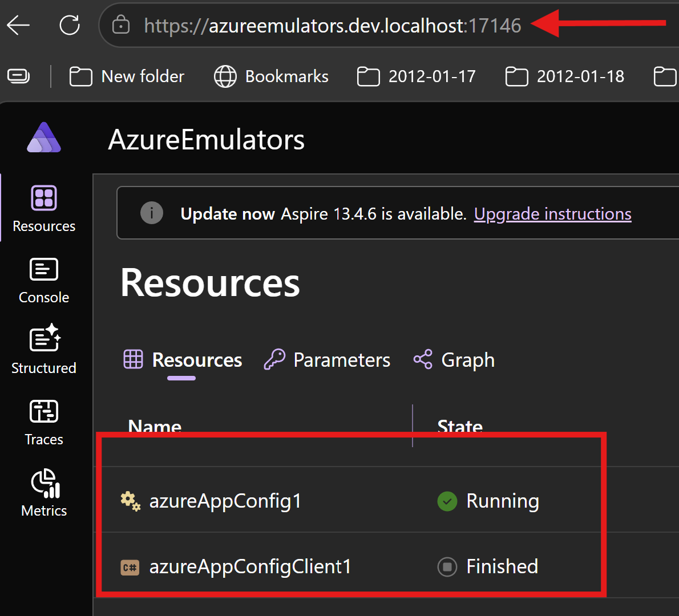Open the Upgrade instructions link
Viewport: 679px width, 616px height.
point(552,214)
